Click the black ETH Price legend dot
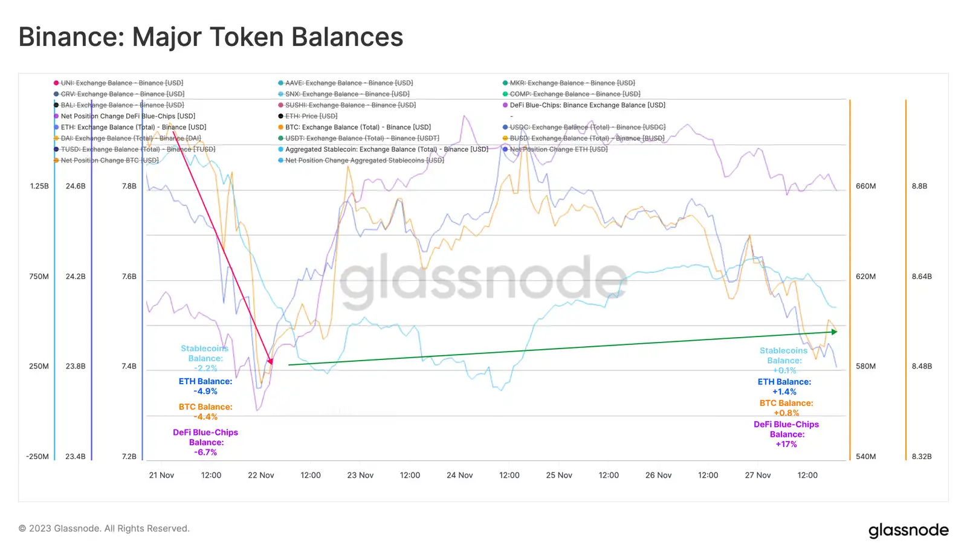Viewport: 967px width, 560px height. 280,116
